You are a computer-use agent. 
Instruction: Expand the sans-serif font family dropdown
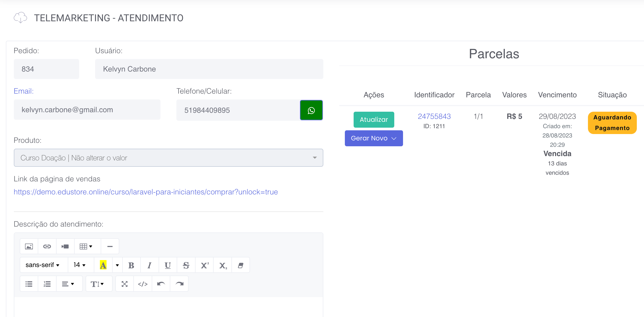[43, 265]
